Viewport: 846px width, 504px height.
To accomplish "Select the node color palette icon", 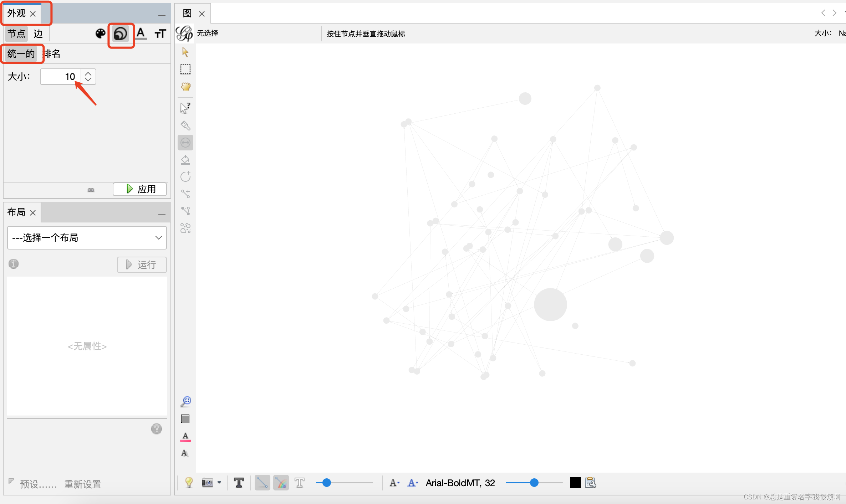I will pyautogui.click(x=100, y=34).
